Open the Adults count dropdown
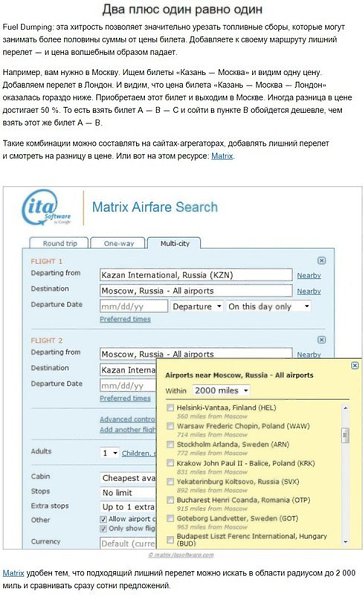The width and height of the screenshot is (364, 600). pos(109,453)
